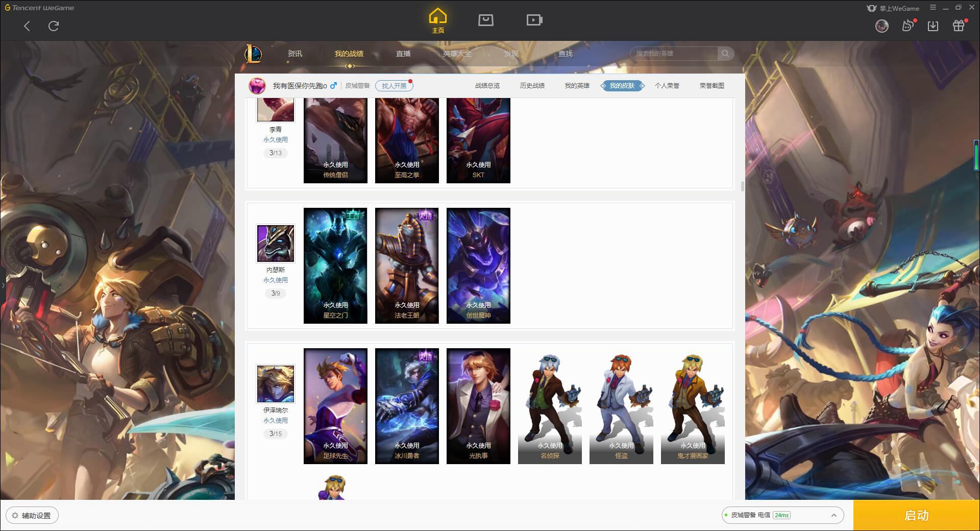Click the 鬼才漫画家 chroma card
980x531 pixels.
693,406
